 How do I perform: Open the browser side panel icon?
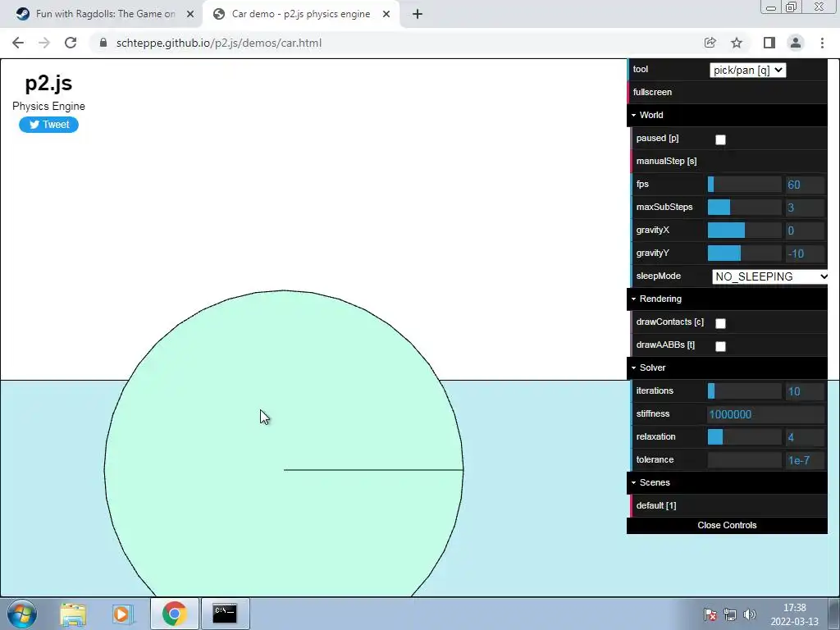click(769, 43)
